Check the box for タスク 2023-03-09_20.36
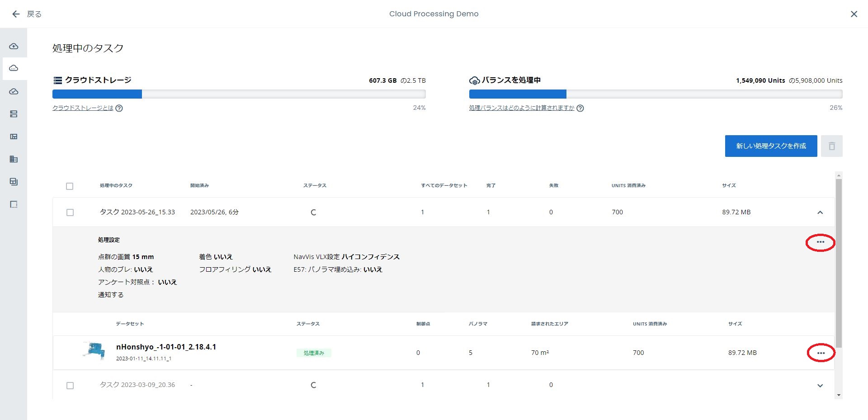Image resolution: width=868 pixels, height=420 pixels. pos(70,385)
